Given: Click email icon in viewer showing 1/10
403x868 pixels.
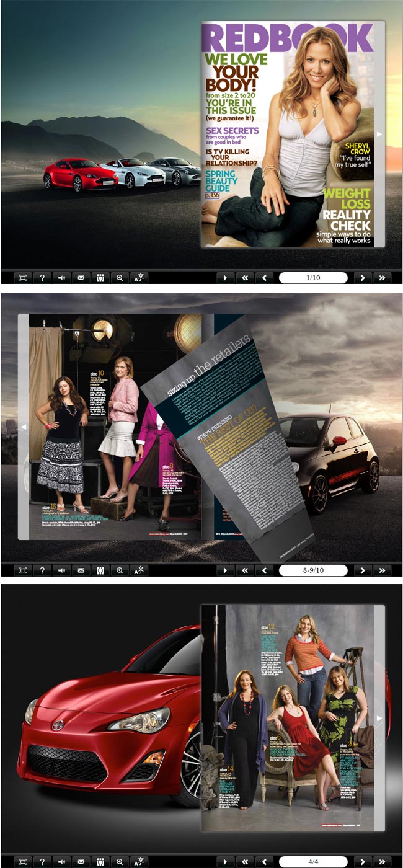Looking at the screenshot, I should click(81, 278).
